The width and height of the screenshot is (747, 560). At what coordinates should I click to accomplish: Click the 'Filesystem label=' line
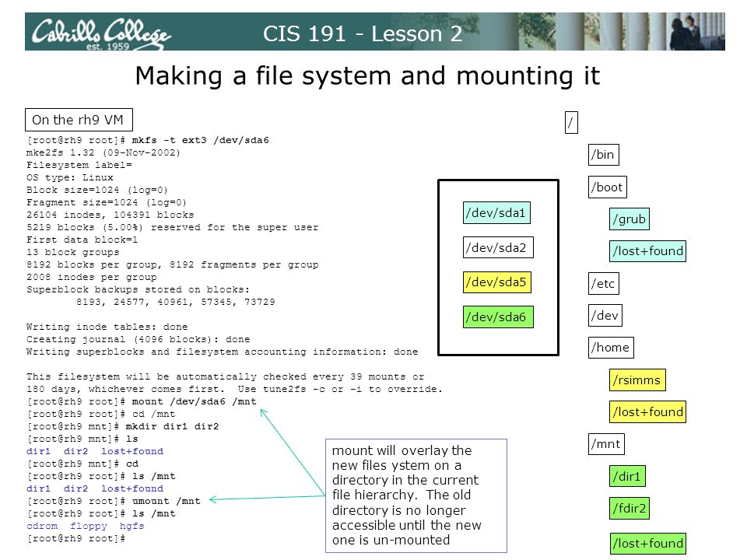(79, 165)
